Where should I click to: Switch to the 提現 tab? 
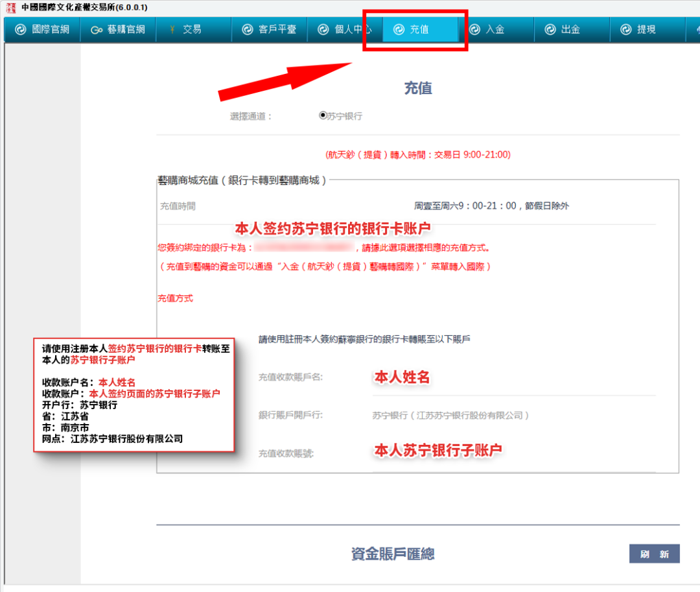coord(647,29)
